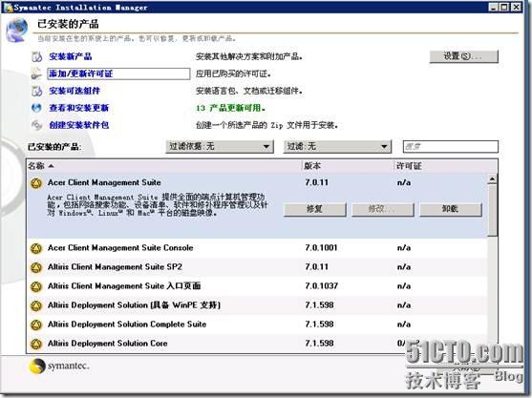Open the 创建安装软件包 link
Image resolution: width=532 pixels, height=398 pixels.
79,125
